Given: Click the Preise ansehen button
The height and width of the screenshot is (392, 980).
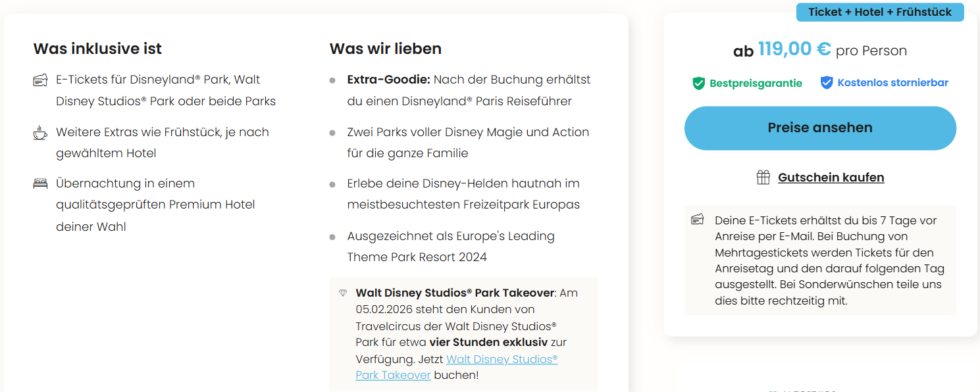Looking at the screenshot, I should [x=820, y=128].
